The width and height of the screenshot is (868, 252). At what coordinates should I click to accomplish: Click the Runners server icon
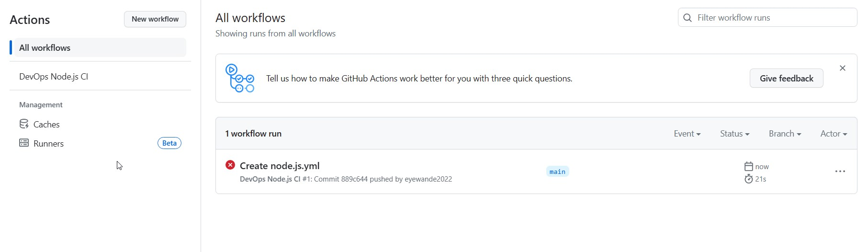24,143
